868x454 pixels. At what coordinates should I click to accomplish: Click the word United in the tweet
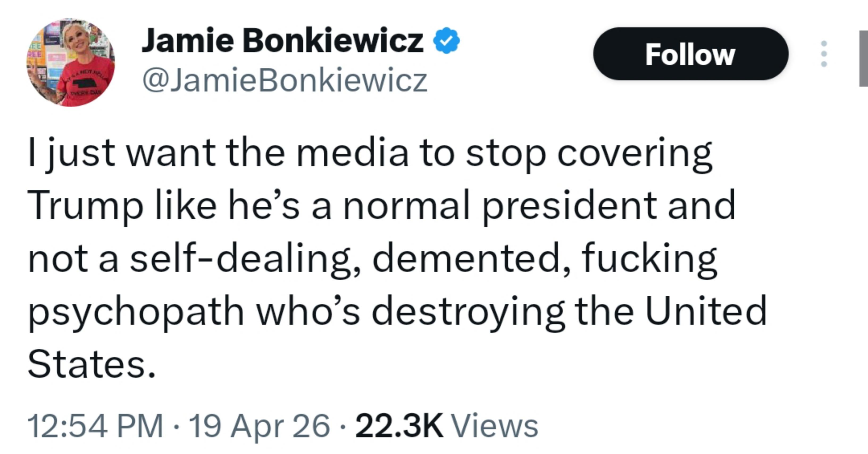[x=706, y=312]
